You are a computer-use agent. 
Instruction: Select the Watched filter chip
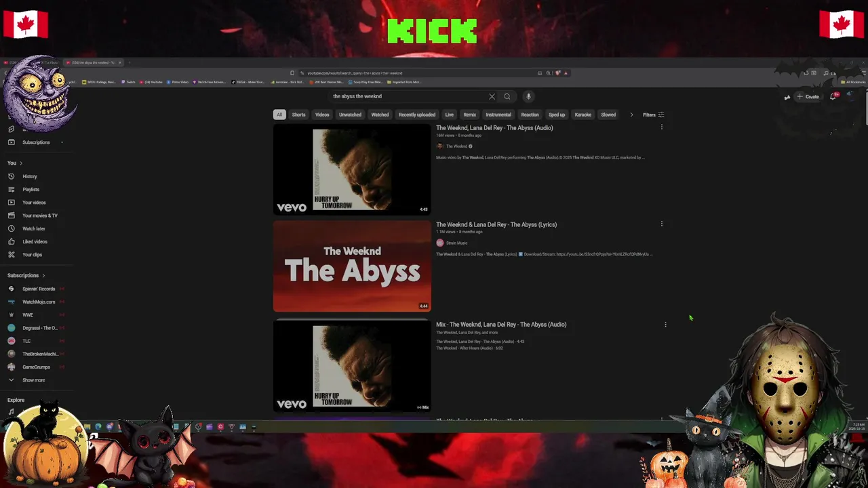point(380,115)
